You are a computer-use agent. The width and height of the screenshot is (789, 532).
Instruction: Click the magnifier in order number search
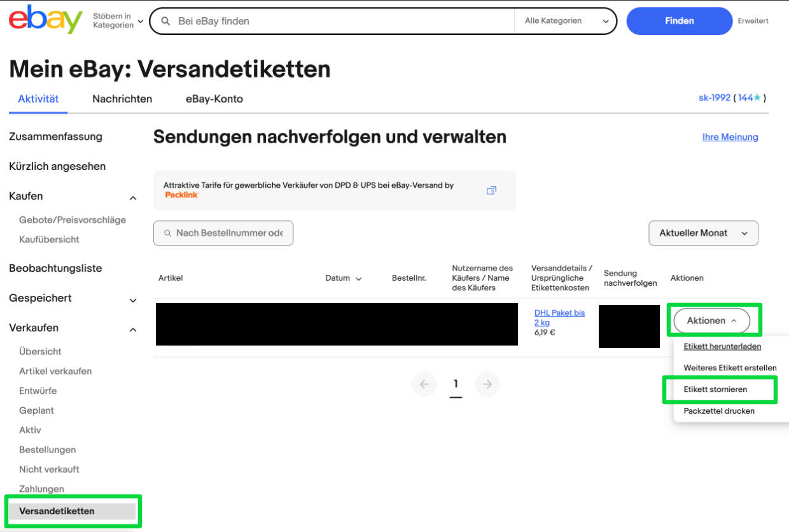pos(168,234)
